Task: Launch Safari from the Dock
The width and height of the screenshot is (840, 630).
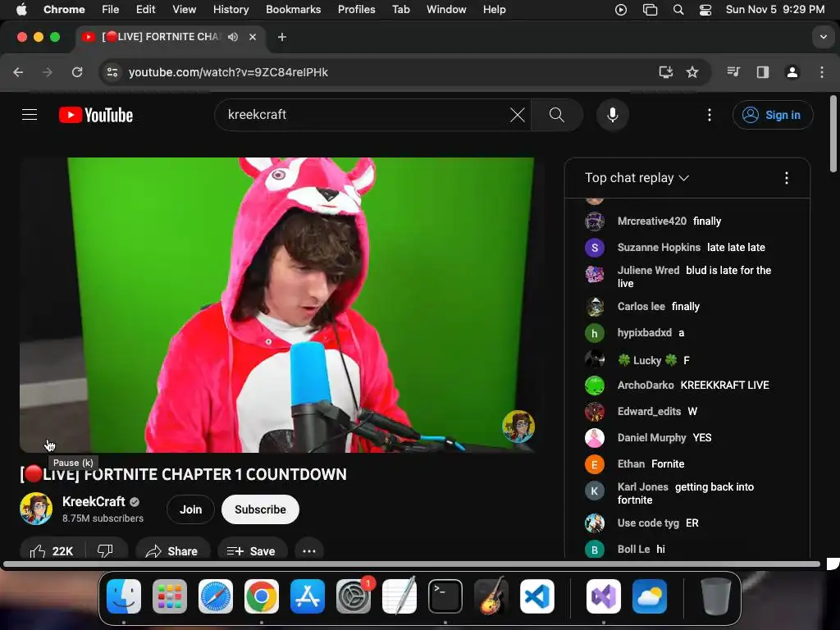Action: click(216, 596)
